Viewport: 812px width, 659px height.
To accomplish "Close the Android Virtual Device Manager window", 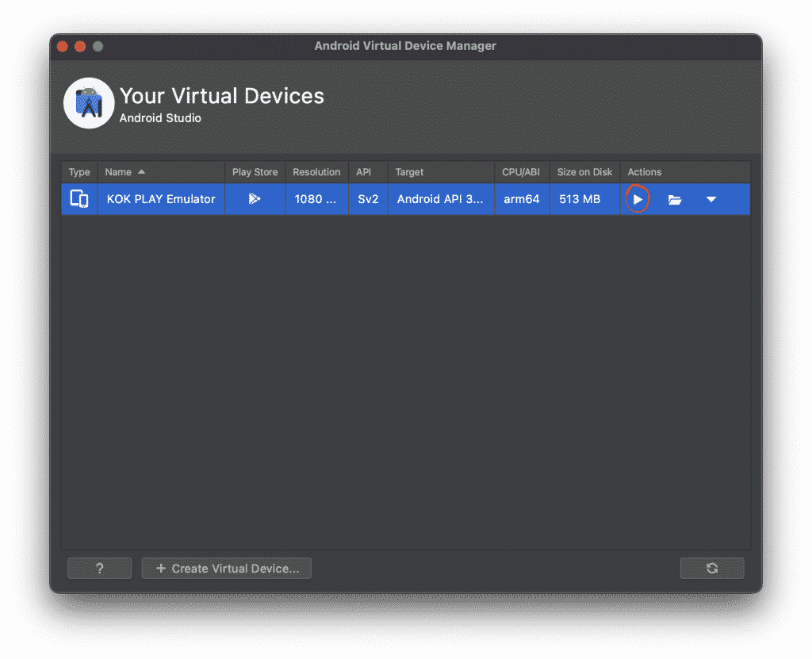I will (63, 47).
